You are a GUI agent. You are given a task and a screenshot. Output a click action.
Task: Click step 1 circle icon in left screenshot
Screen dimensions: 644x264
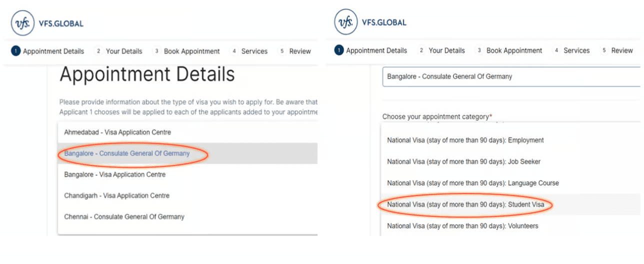pos(15,51)
